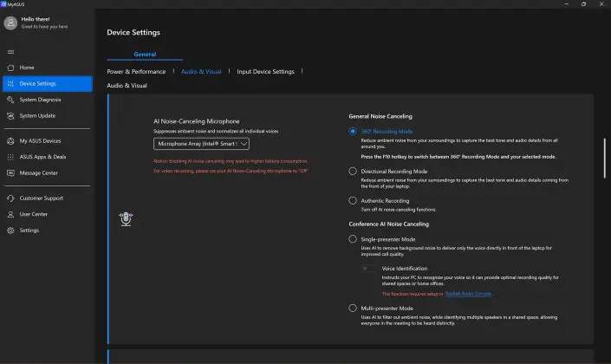
Task: Open the Microphone Array dropdown
Action: [201, 144]
